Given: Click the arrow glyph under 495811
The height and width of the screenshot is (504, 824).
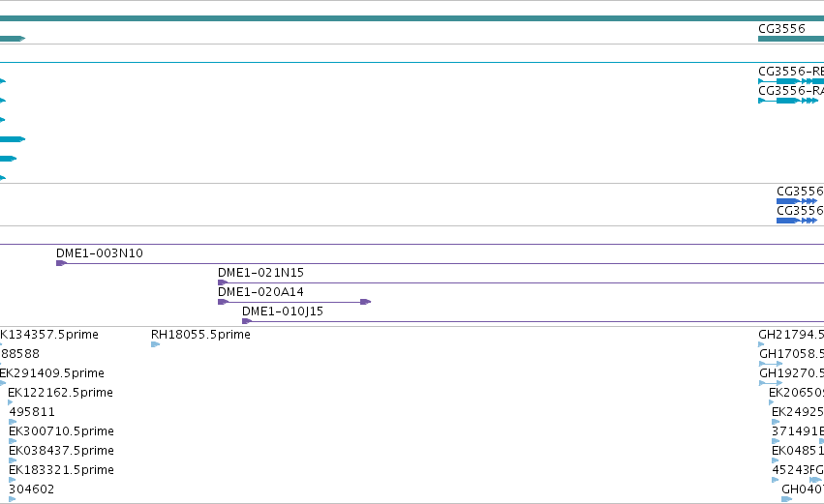Looking at the screenshot, I should tap(13, 422).
